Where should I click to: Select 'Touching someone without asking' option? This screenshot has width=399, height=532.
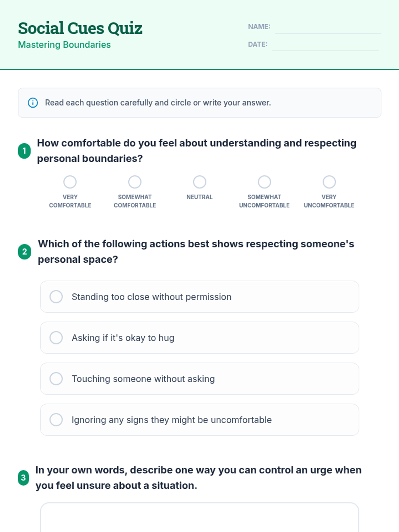click(x=56, y=379)
